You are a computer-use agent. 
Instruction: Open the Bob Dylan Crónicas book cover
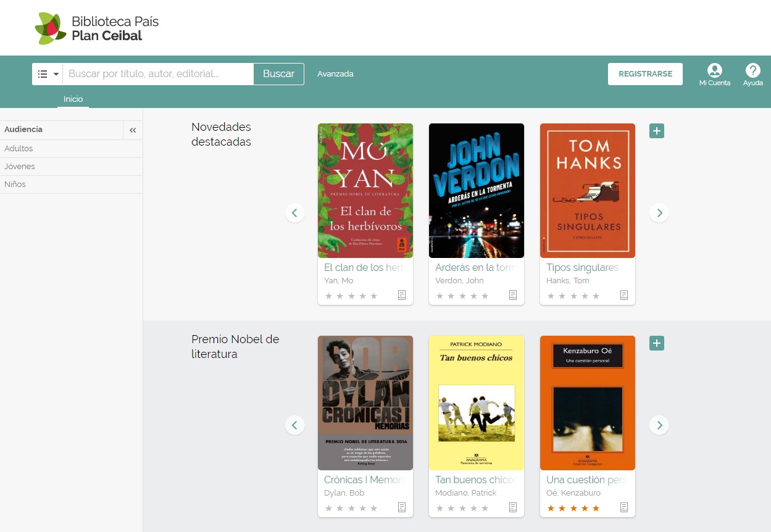(x=365, y=402)
